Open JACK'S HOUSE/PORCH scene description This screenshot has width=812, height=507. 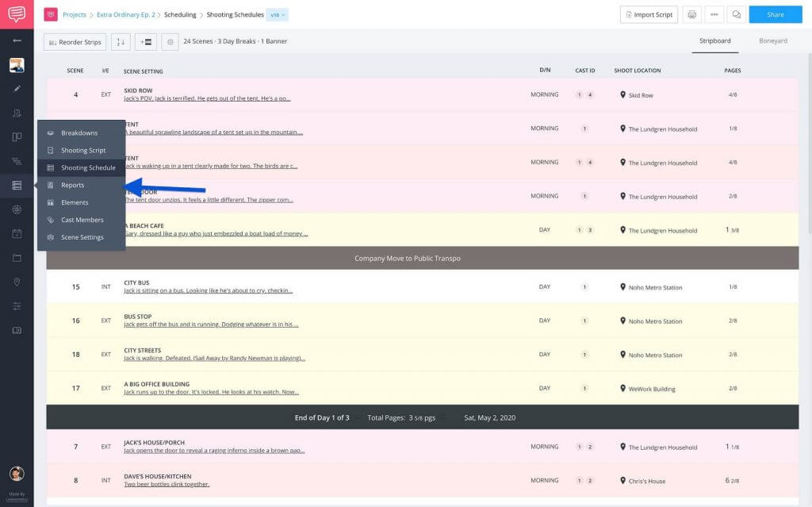tap(214, 451)
